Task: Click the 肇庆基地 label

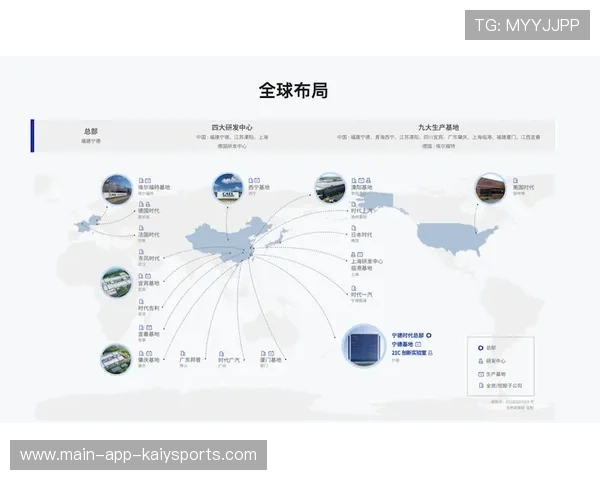Action: [149, 360]
